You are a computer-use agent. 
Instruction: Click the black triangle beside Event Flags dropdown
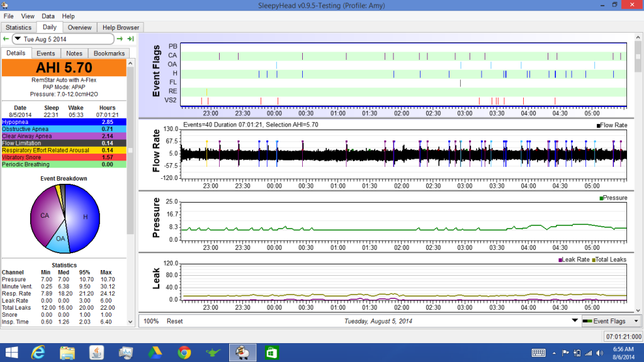(x=573, y=321)
